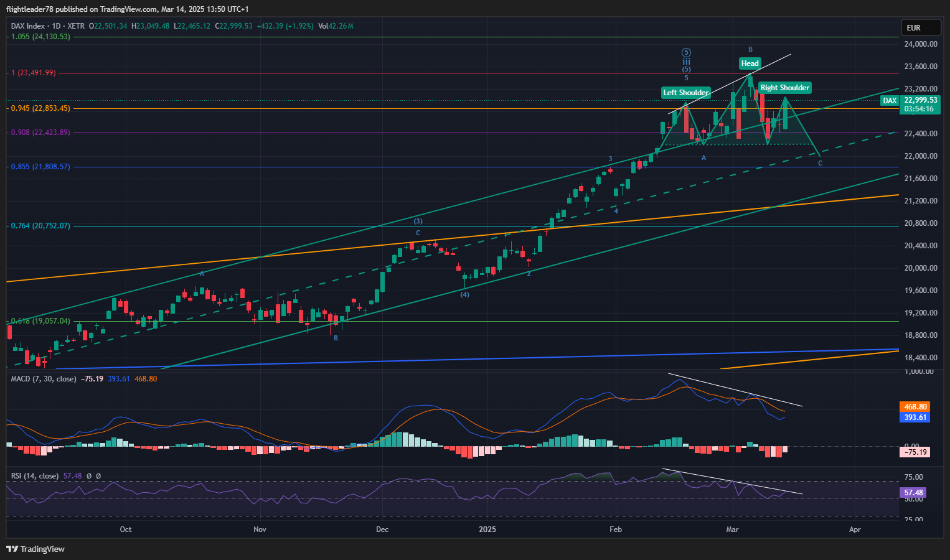Screen dimensions: 950x560
Task: Click the open value O22,501.34
Action: (108, 26)
